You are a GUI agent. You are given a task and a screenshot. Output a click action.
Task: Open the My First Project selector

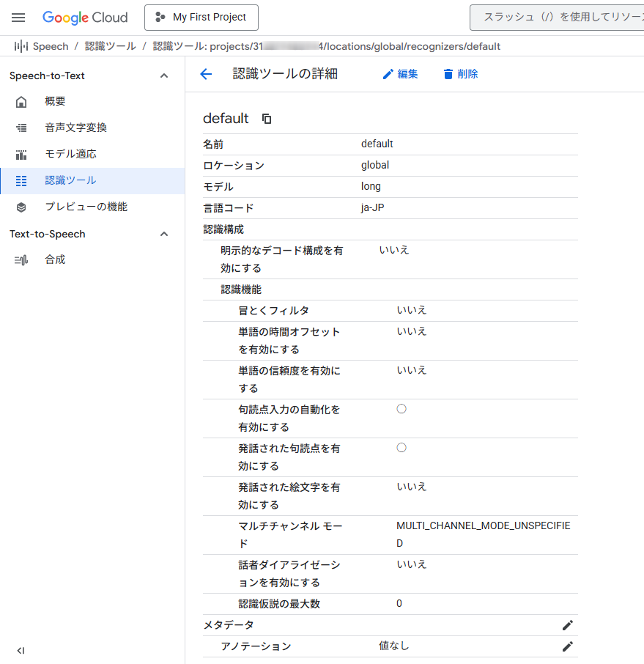coord(201,18)
